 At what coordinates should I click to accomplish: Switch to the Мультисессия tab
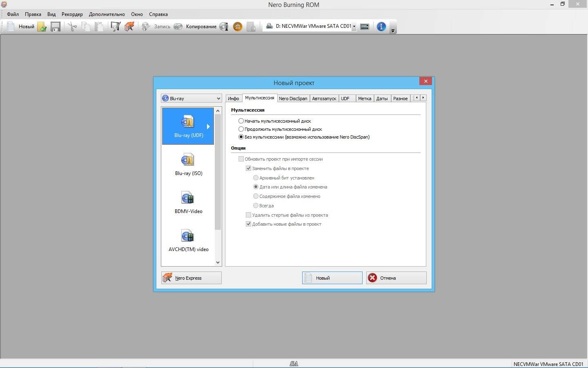pyautogui.click(x=259, y=98)
